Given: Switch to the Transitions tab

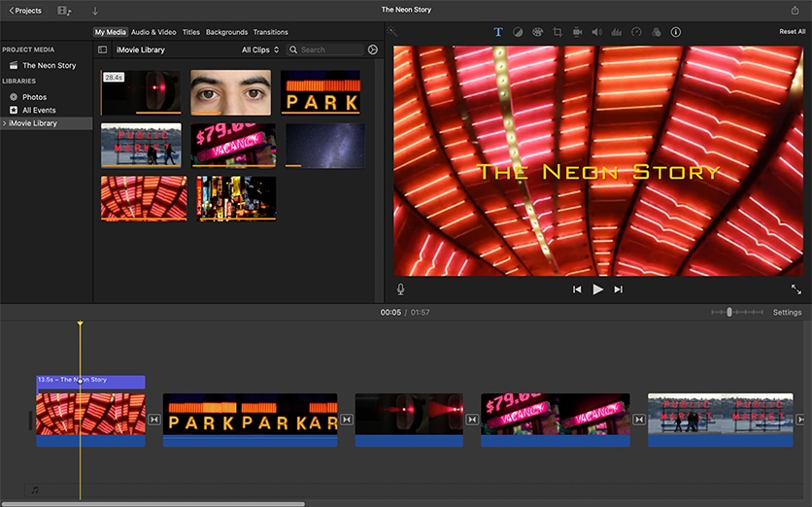Looking at the screenshot, I should tap(270, 32).
